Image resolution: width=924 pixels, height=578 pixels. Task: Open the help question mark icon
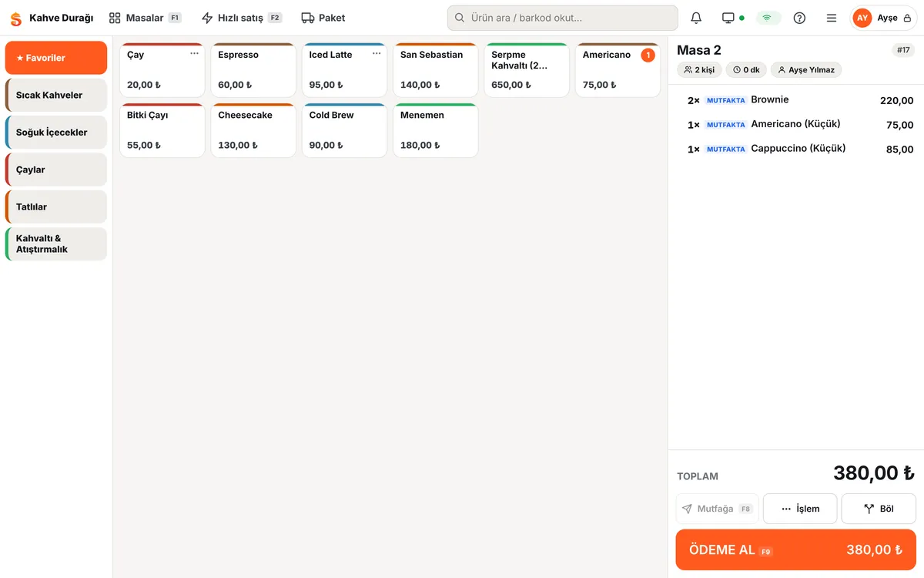[x=799, y=18]
